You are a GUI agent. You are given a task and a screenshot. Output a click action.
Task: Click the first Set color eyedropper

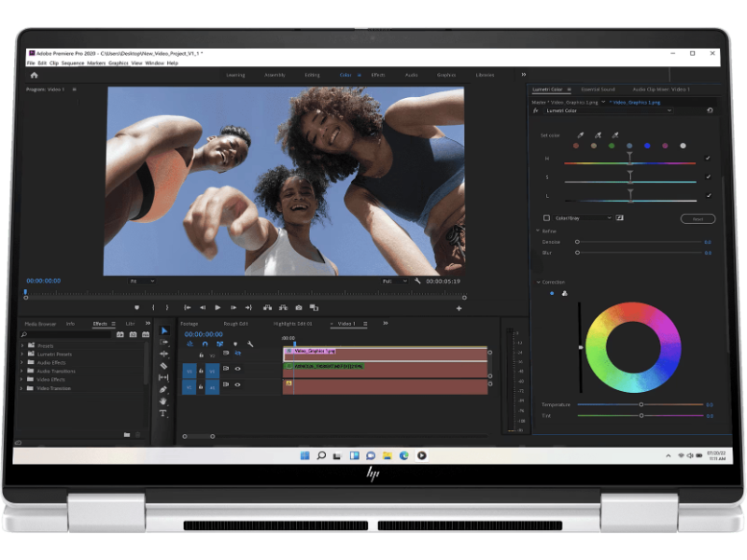[580, 134]
